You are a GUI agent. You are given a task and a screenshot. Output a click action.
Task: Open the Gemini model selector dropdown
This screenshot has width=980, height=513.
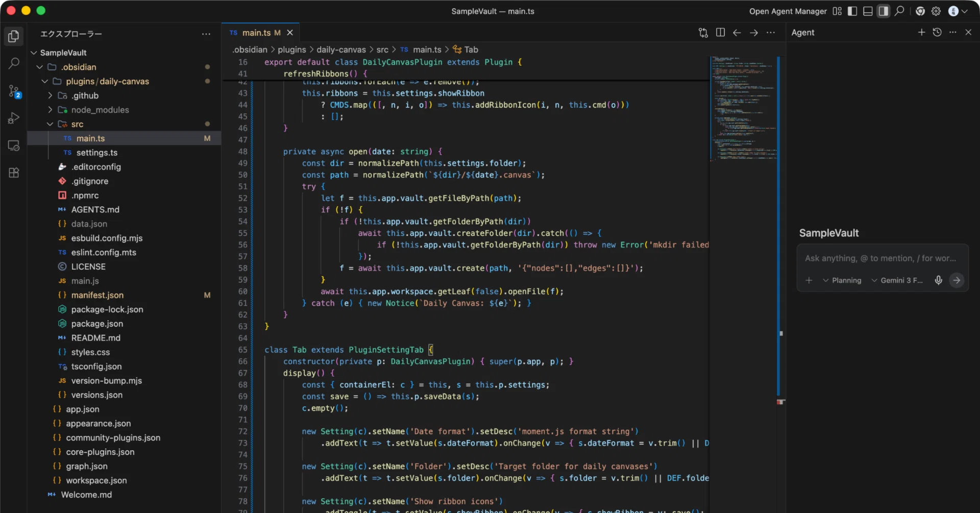pos(897,280)
